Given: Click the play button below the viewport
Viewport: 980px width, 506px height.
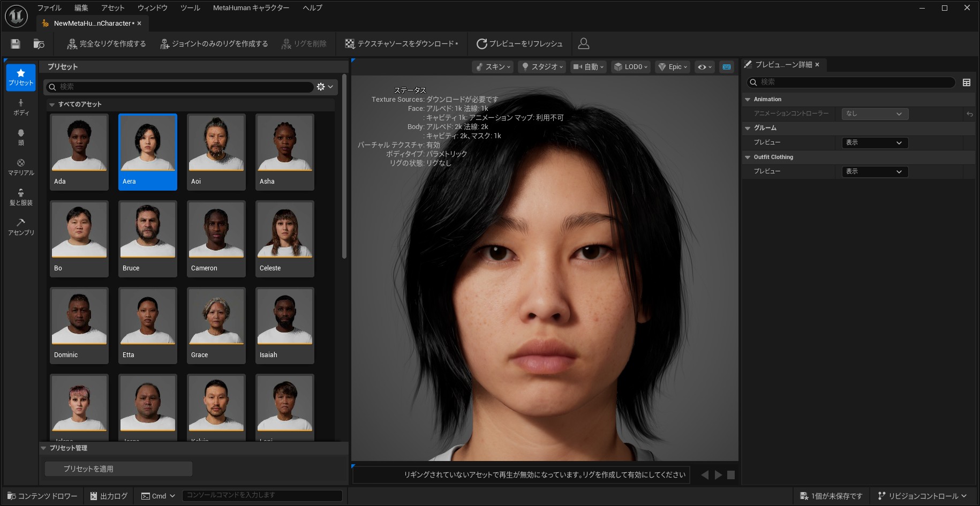Looking at the screenshot, I should click(x=718, y=475).
